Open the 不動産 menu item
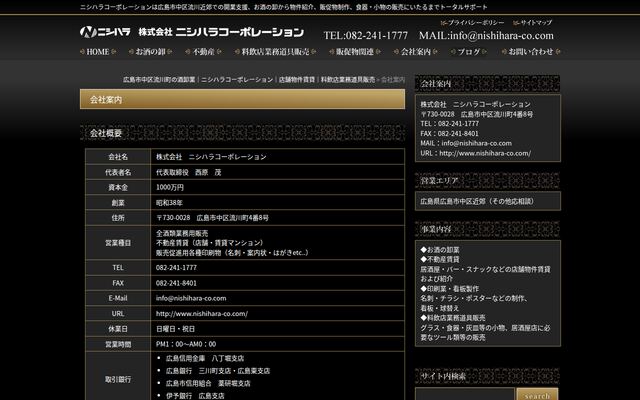Viewport: 640px width, 400px height. point(203,52)
